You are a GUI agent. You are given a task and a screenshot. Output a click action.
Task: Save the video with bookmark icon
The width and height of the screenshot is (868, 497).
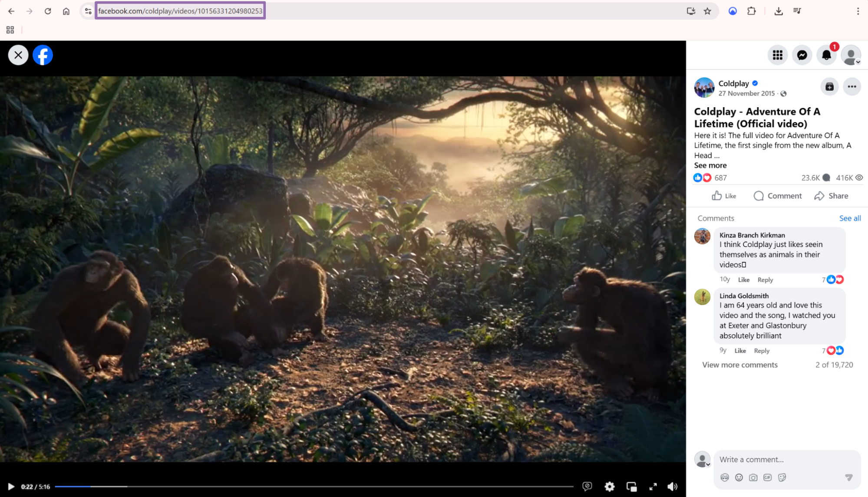[829, 87]
